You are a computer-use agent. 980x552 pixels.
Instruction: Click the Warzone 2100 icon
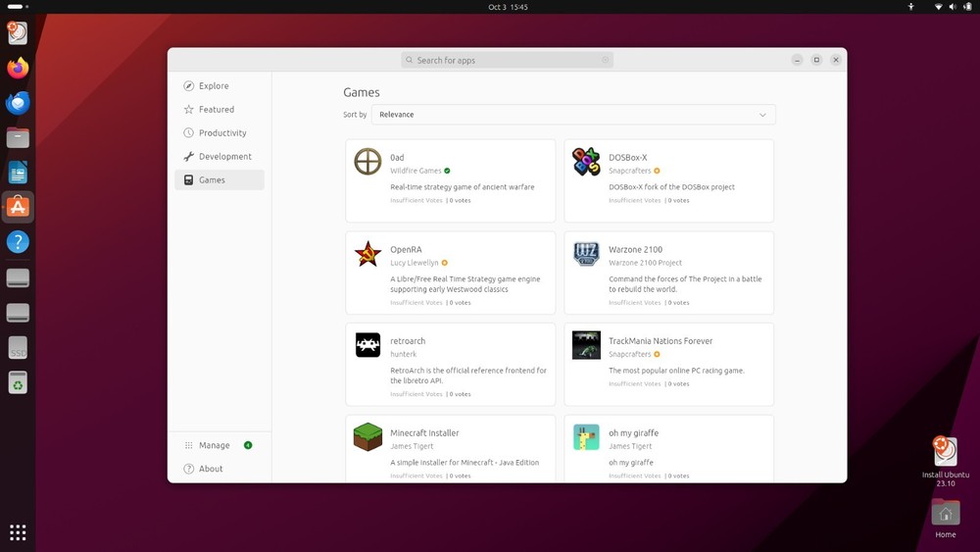pos(586,253)
